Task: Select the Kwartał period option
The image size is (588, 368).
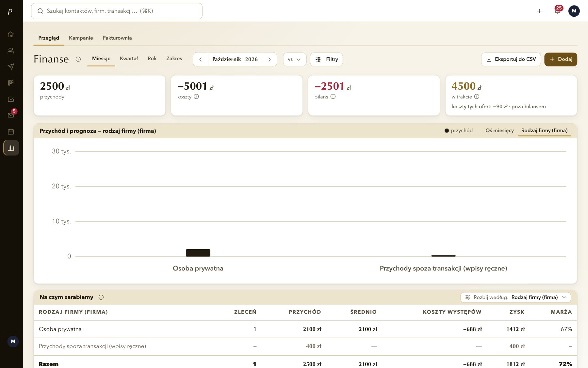Action: coord(129,59)
